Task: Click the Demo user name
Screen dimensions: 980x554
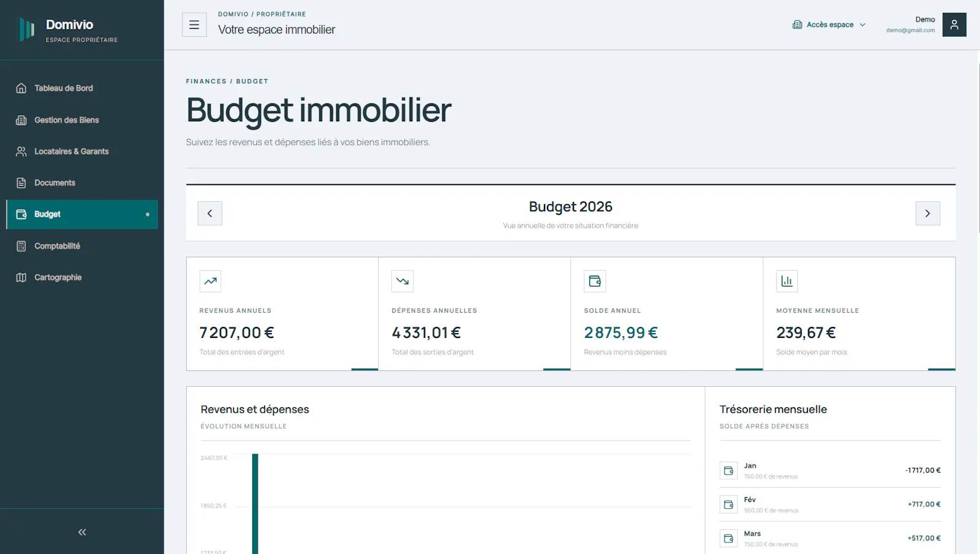Action: pos(925,20)
